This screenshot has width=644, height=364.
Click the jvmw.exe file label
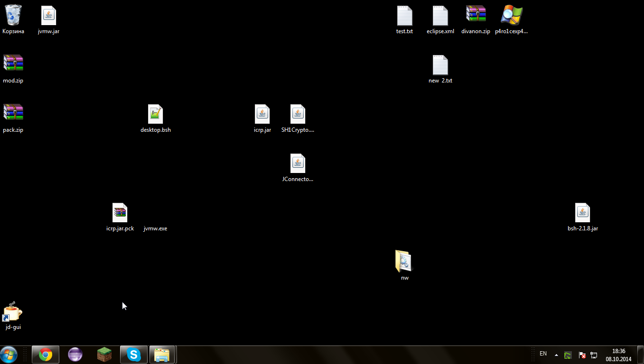tap(155, 228)
